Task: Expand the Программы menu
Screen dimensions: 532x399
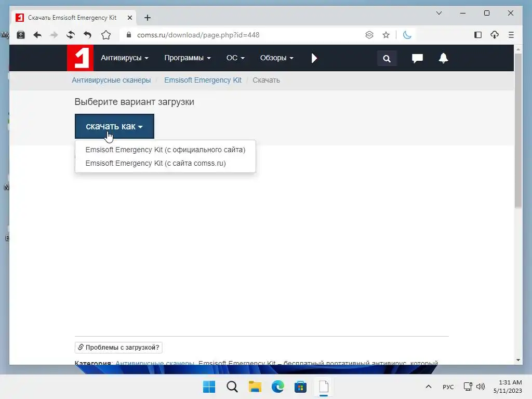Action: coord(187,58)
